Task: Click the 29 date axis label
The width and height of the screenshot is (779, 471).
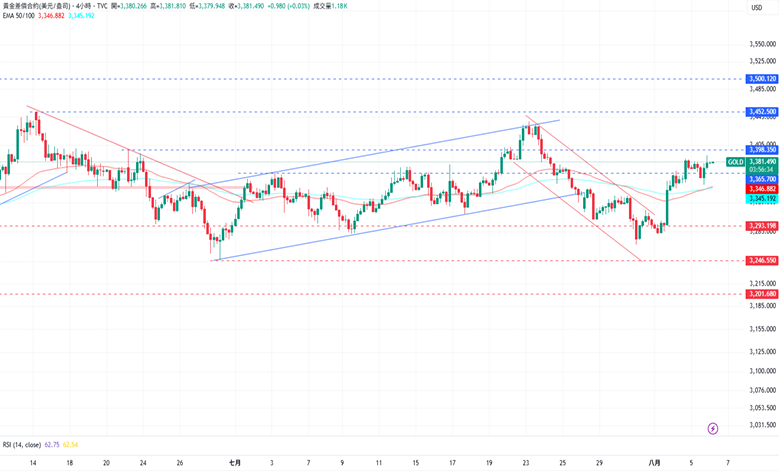Action: pyautogui.click(x=599, y=463)
